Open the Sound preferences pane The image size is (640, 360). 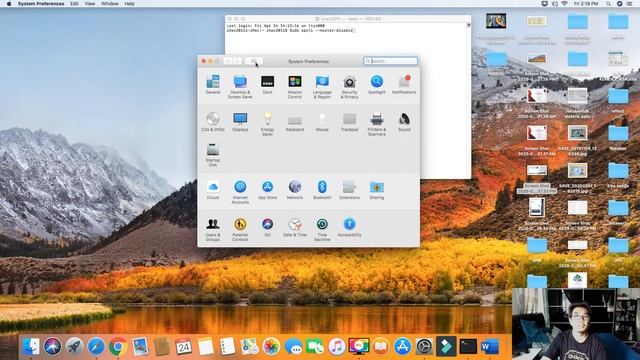tap(404, 122)
